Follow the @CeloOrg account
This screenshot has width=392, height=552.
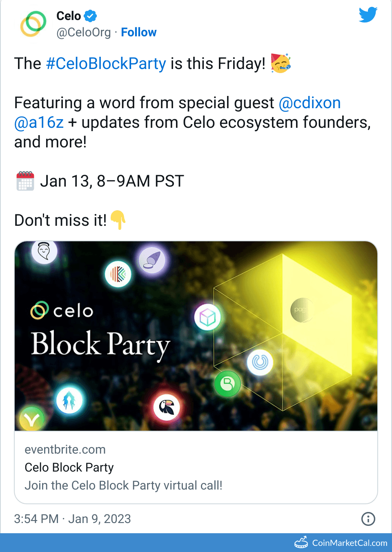click(139, 32)
